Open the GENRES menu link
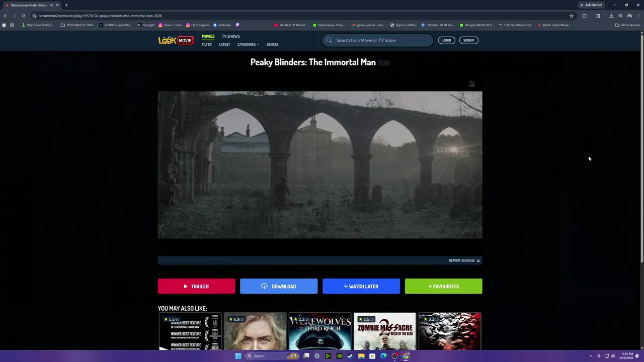The image size is (644, 362). pyautogui.click(x=272, y=45)
